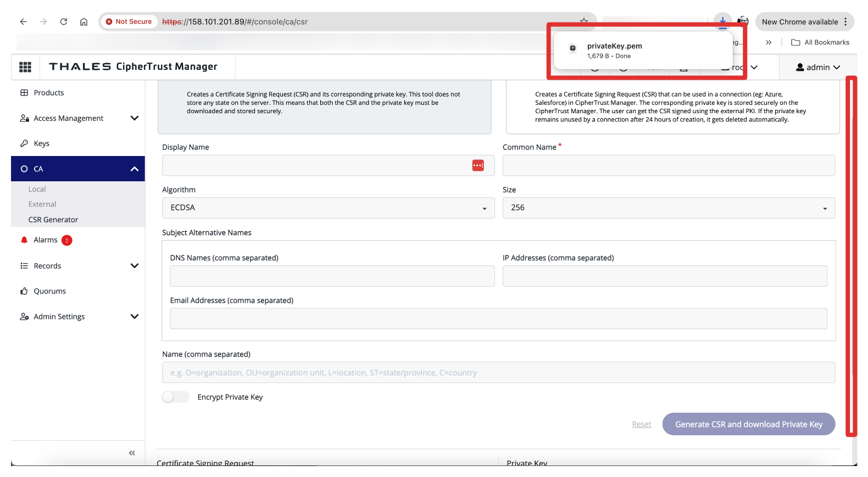The height and width of the screenshot is (477, 868).
Task: Click the Reset link
Action: tap(641, 424)
